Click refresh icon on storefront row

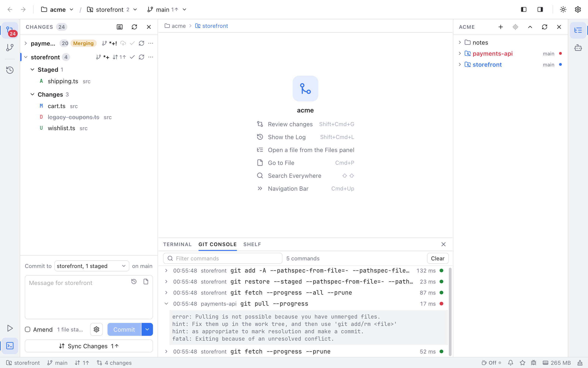pos(141,57)
